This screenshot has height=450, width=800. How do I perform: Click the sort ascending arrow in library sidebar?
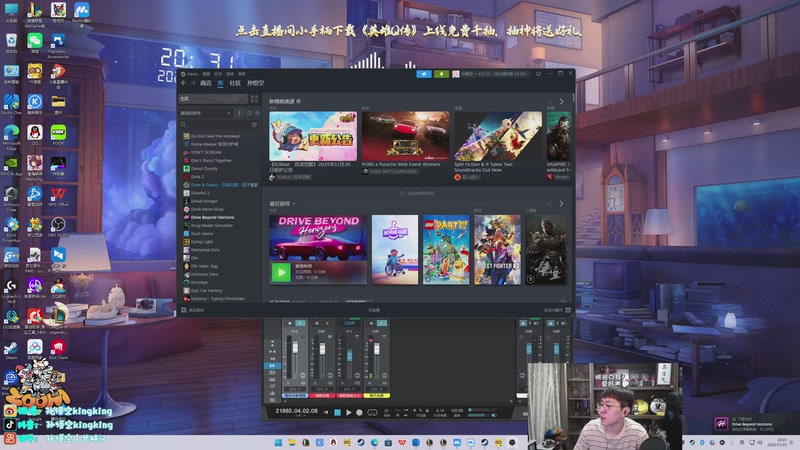coord(239,113)
